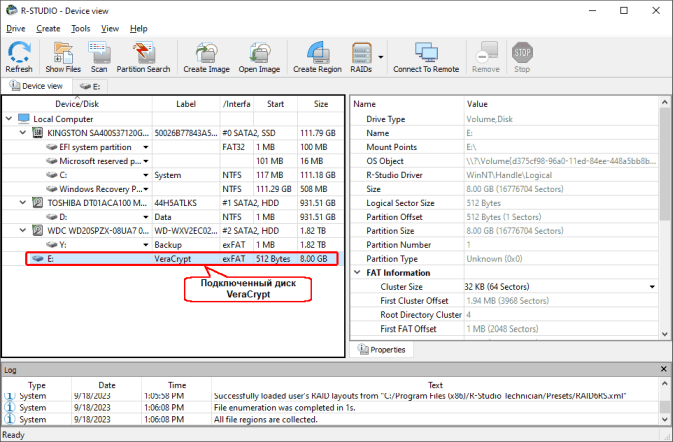Click the 'All file regions are collected.' log entry
Screen dimensions: 673x442
coord(266,420)
